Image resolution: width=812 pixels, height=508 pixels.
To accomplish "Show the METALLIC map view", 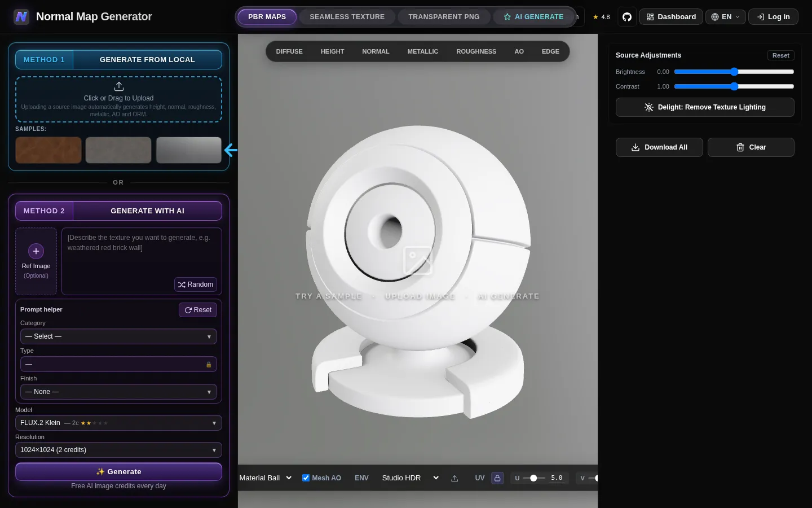I will click(423, 51).
